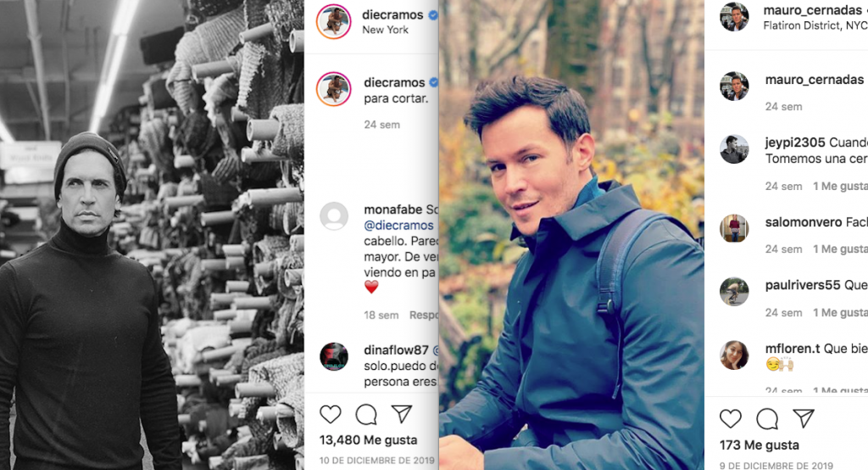Share the diecramos post via paper plane
The height and width of the screenshot is (470, 868).
[401, 413]
